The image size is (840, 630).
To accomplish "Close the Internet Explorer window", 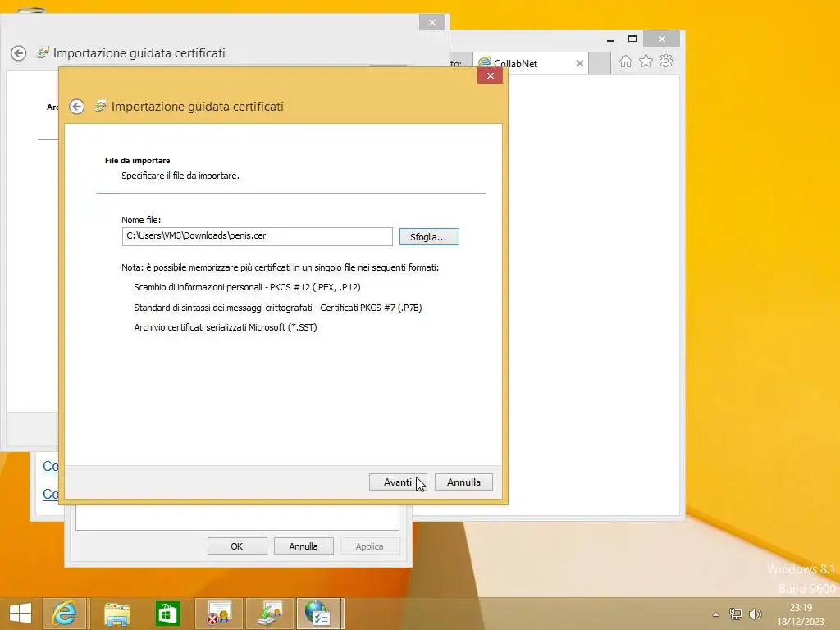I will 662,39.
